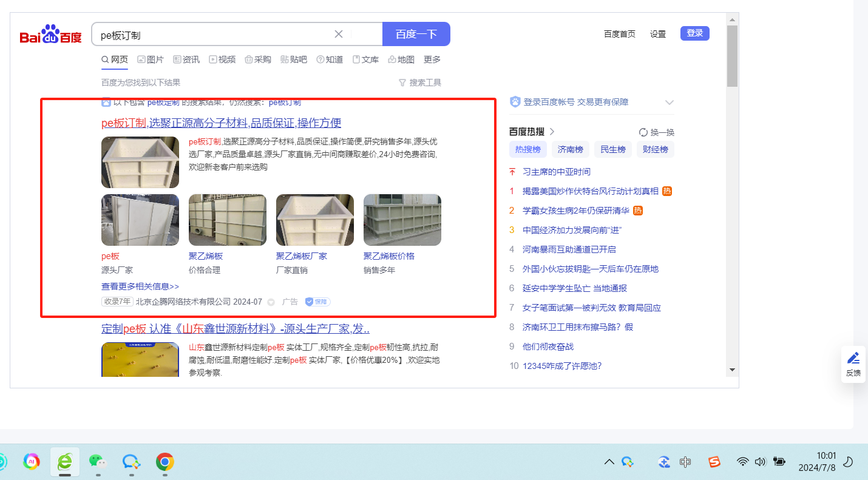Viewport: 868px width, 480px height.
Task: Open the Wi-Fi network tray icon
Action: [x=742, y=462]
